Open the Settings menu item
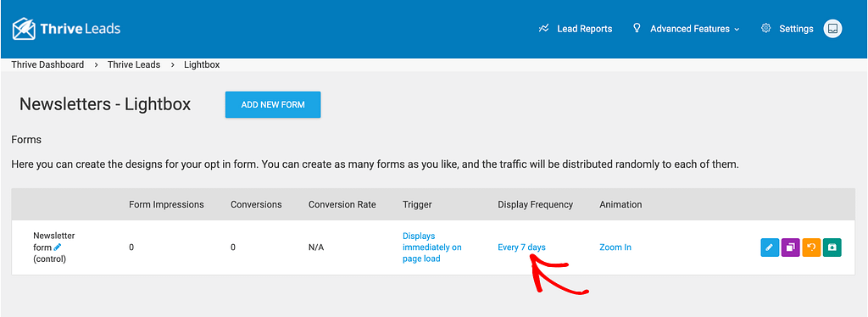 796,29
